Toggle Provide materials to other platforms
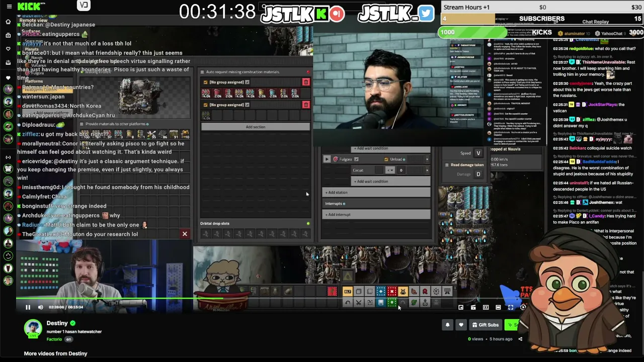Viewport: 644px width, 362px height. [82, 124]
